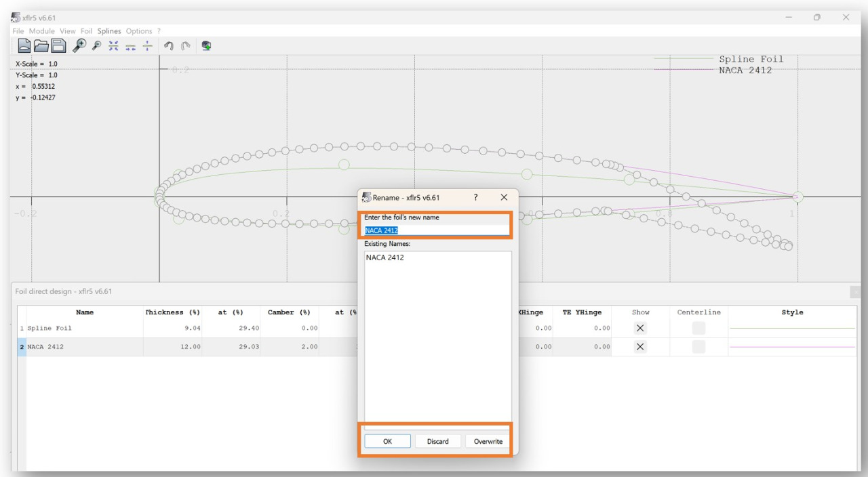Open the Splines menu
The height and width of the screenshot is (477, 868).
coord(108,31)
